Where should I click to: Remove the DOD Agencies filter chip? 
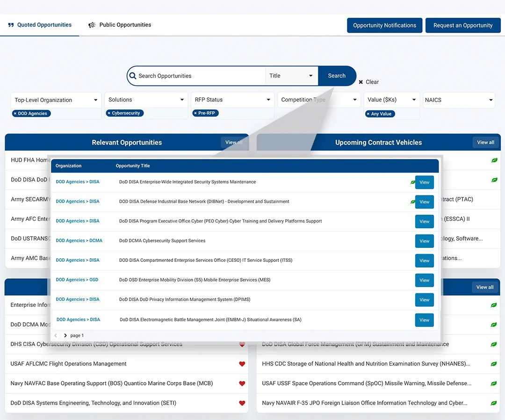click(15, 113)
